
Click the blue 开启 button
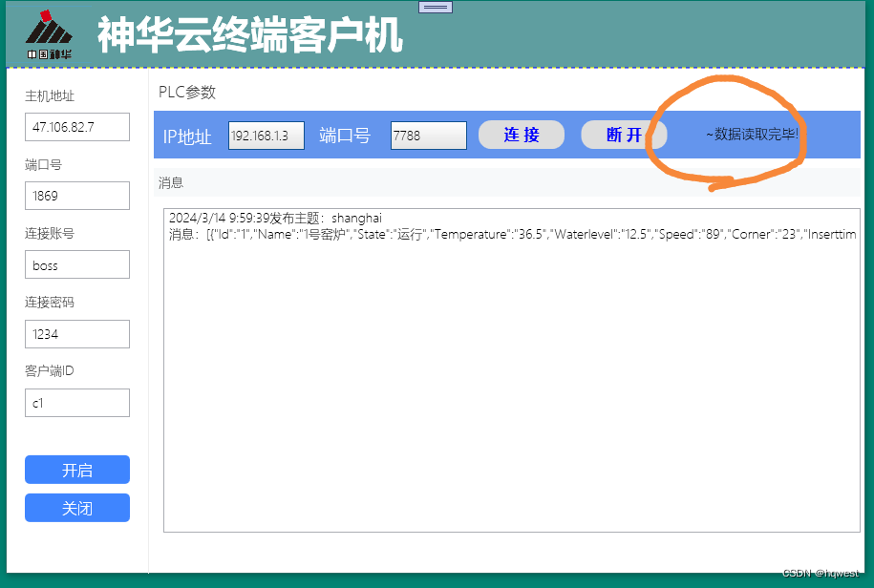(x=77, y=470)
